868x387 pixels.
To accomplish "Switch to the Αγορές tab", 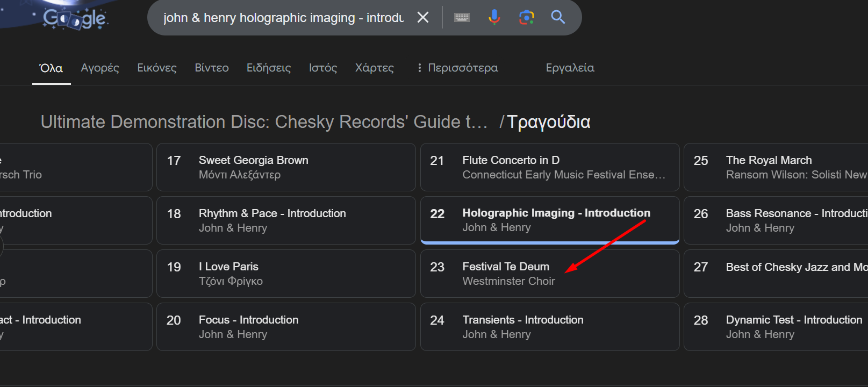I will [100, 68].
